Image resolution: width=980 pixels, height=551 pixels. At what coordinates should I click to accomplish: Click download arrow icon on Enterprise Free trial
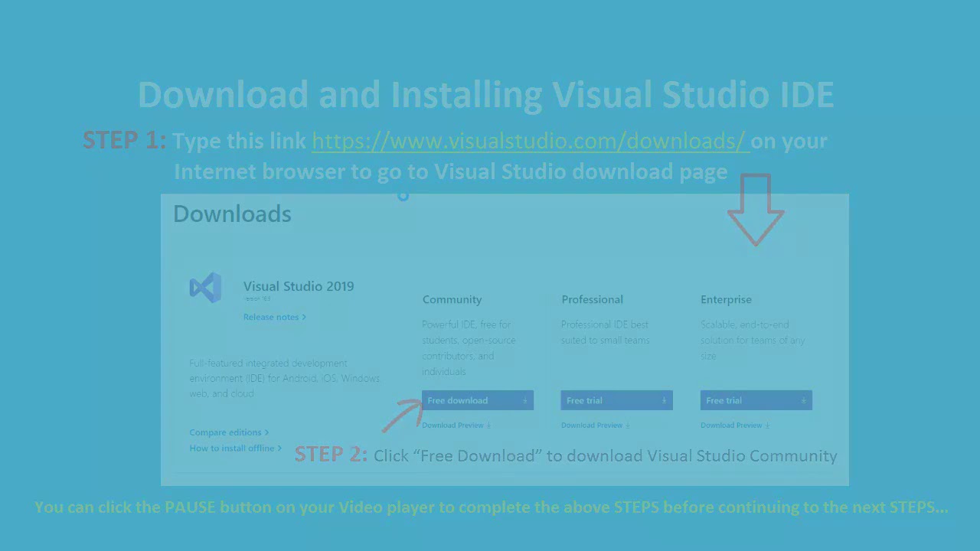click(803, 400)
